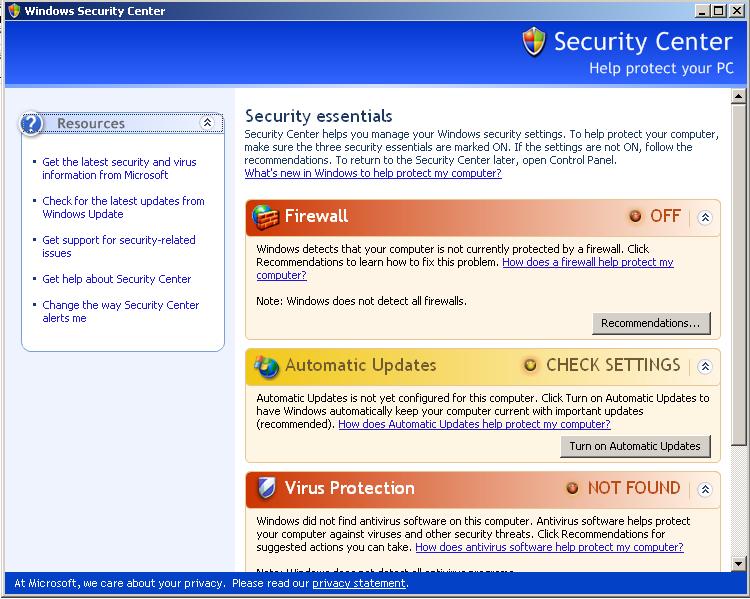Open Get help about Security Center
The height and width of the screenshot is (599, 750).
117,279
